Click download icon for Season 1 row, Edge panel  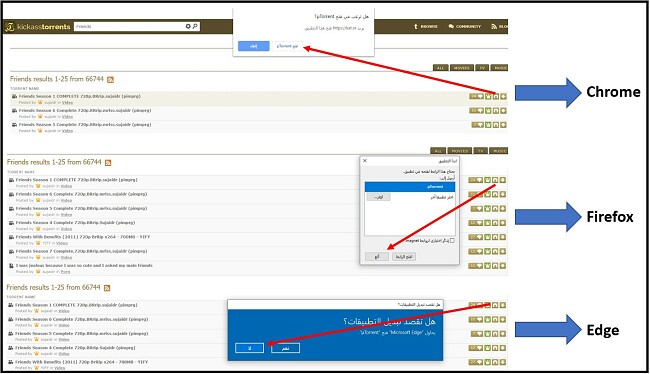(x=502, y=305)
